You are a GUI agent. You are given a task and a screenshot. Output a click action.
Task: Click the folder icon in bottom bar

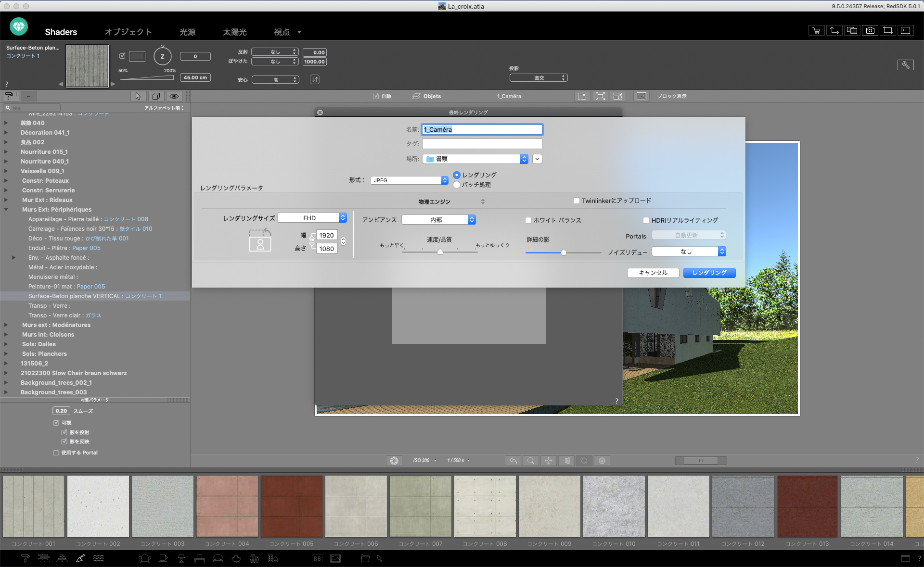coord(365,558)
